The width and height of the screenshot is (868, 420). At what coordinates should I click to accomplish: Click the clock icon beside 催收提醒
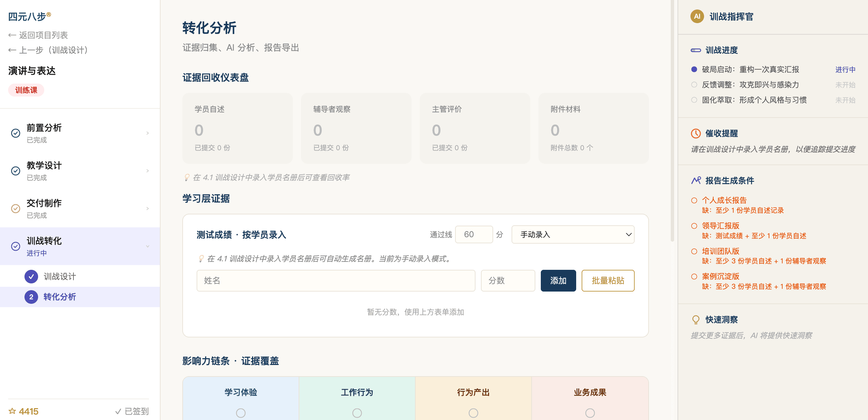tap(696, 133)
